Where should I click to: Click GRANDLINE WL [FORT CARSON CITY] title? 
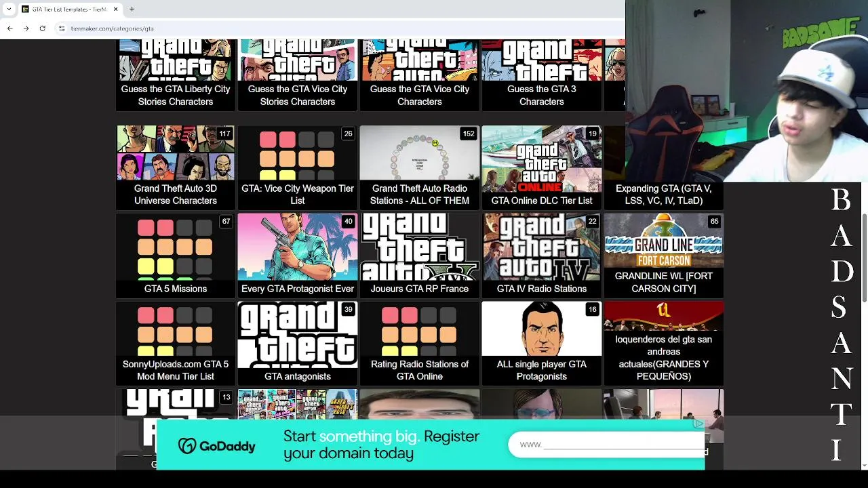coord(664,283)
